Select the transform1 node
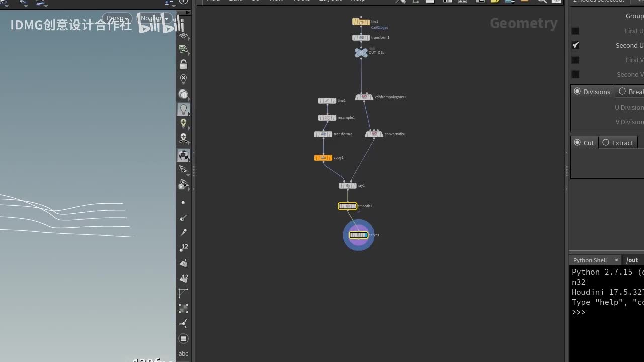 tap(361, 38)
